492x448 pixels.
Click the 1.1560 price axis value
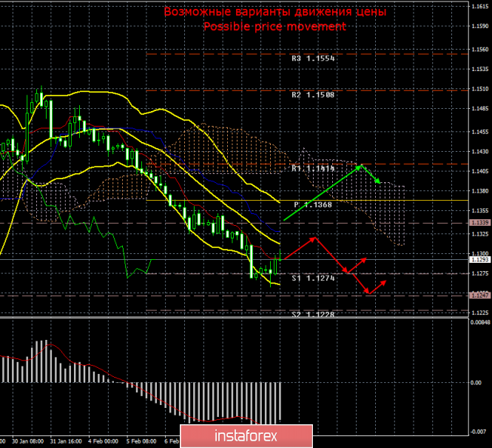pyautogui.click(x=480, y=50)
